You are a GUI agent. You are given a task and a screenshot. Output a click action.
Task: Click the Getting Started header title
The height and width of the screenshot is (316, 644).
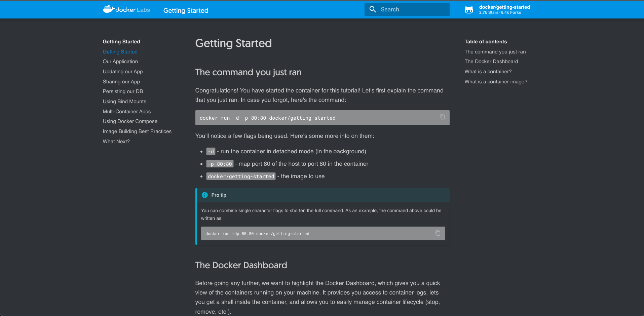point(186,10)
